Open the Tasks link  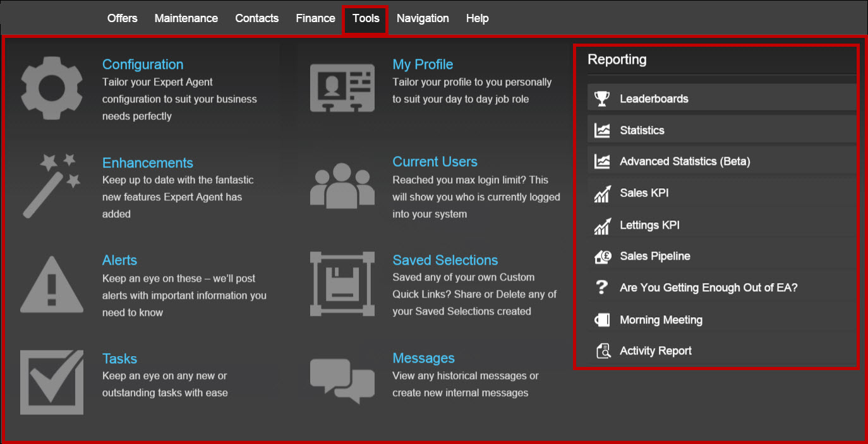[119, 359]
